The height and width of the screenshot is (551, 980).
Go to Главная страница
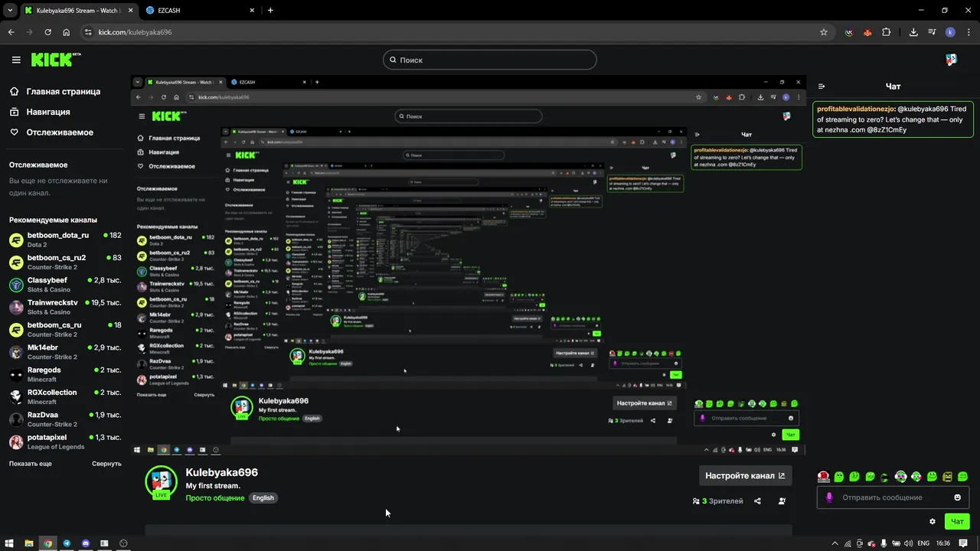pos(54,91)
